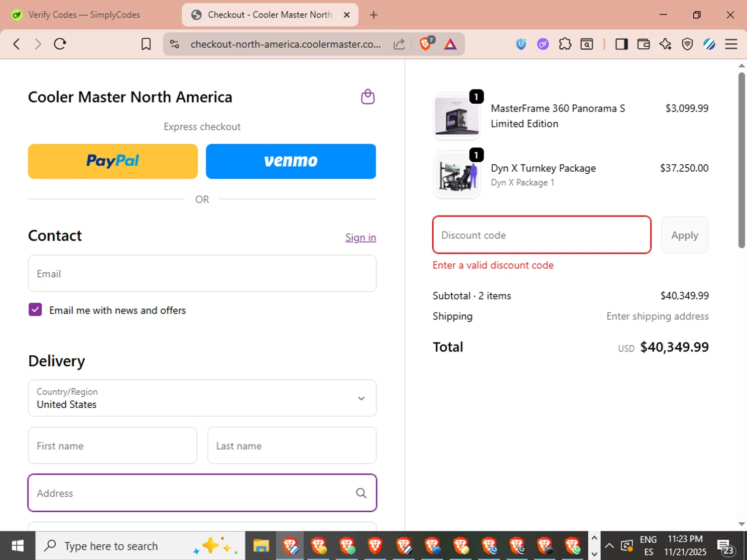Show hidden system tray icons
The width and height of the screenshot is (747, 560).
coord(609,546)
